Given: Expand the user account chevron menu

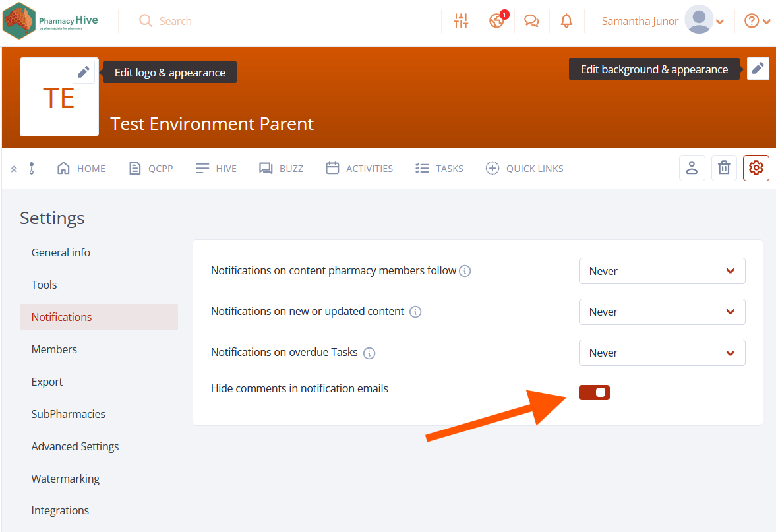Looking at the screenshot, I should click(x=720, y=21).
